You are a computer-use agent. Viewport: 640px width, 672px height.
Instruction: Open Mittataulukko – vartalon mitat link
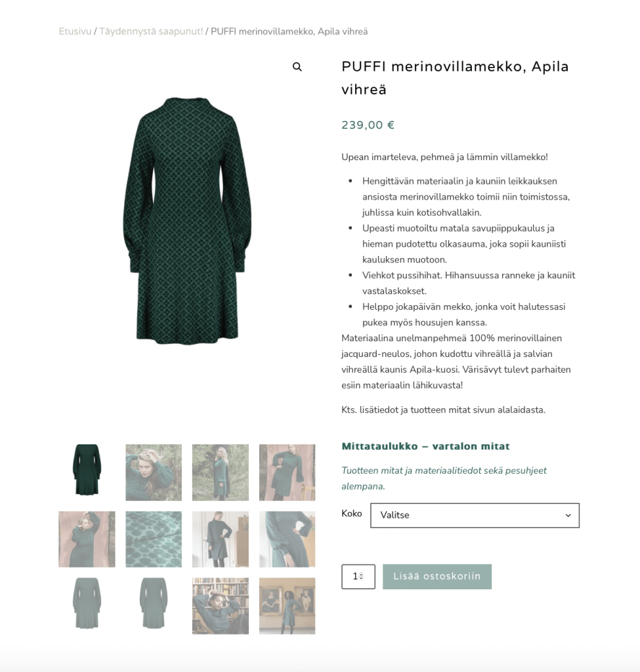(425, 446)
